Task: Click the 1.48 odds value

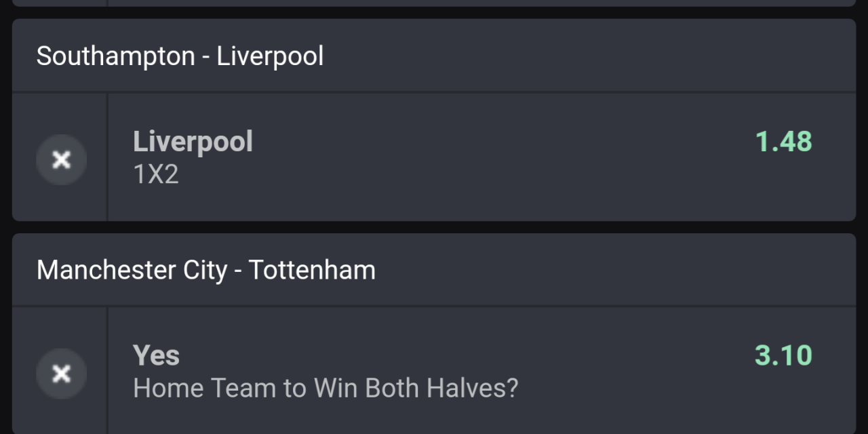Action: point(784,142)
